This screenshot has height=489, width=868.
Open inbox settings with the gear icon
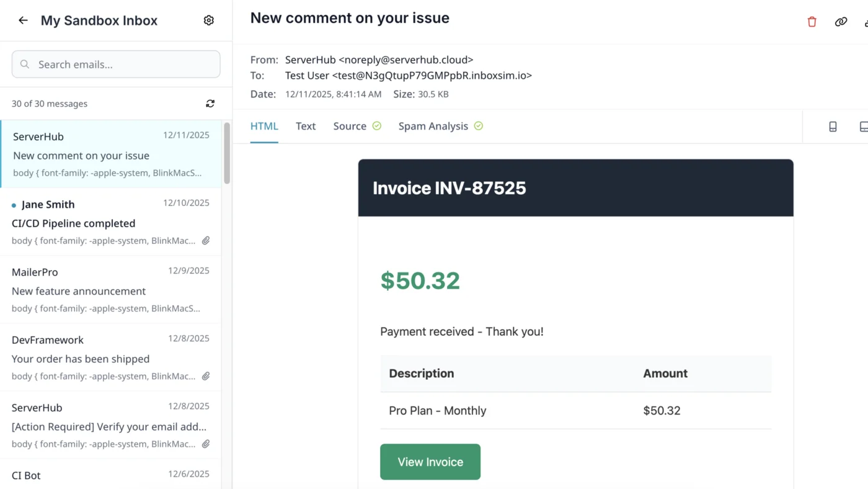(x=209, y=20)
